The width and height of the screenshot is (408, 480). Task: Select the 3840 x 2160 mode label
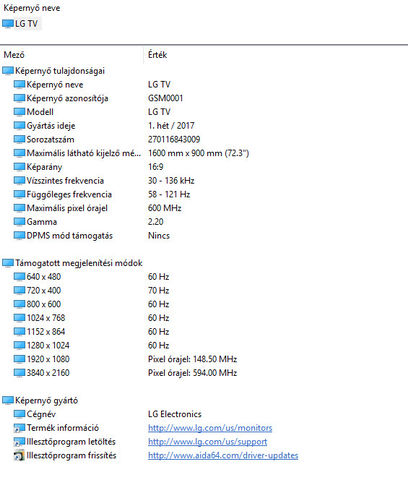point(48,373)
